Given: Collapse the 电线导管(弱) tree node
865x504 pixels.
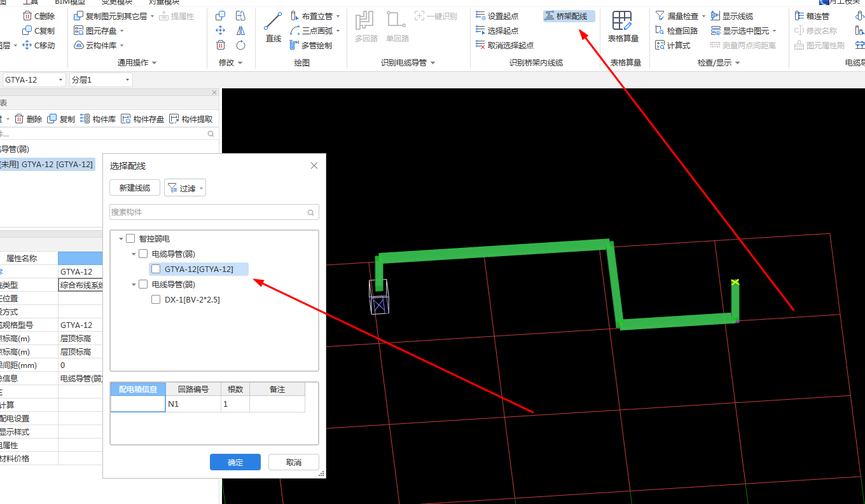Looking at the screenshot, I should pyautogui.click(x=134, y=284).
